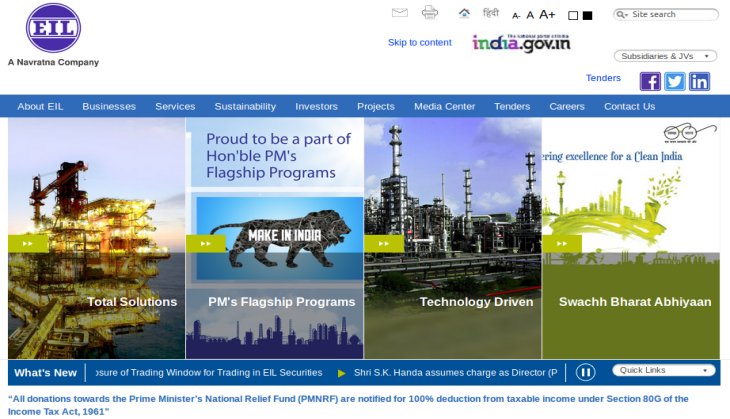This screenshot has height=419, width=730.
Task: Increase font size with A+ button
Action: click(x=547, y=14)
